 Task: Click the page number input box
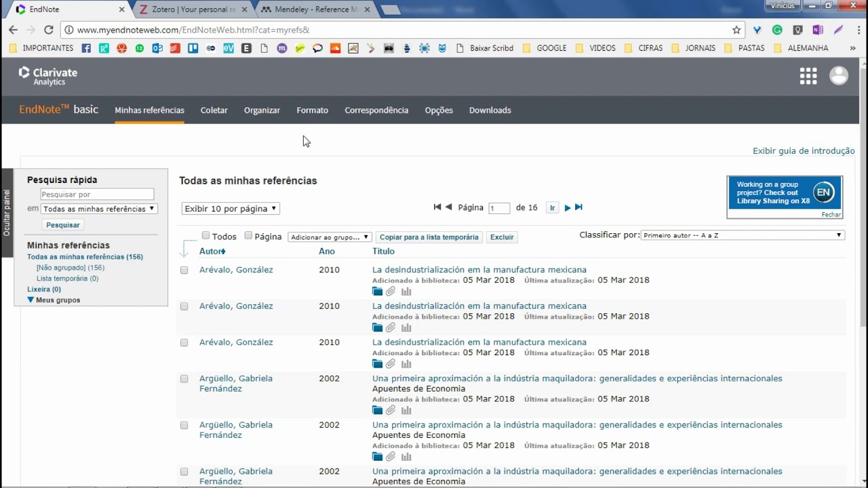(499, 208)
